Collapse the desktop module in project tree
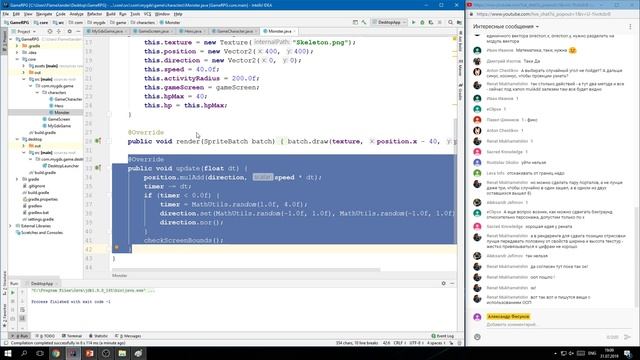This screenshot has width=640, height=360. [x=17, y=139]
